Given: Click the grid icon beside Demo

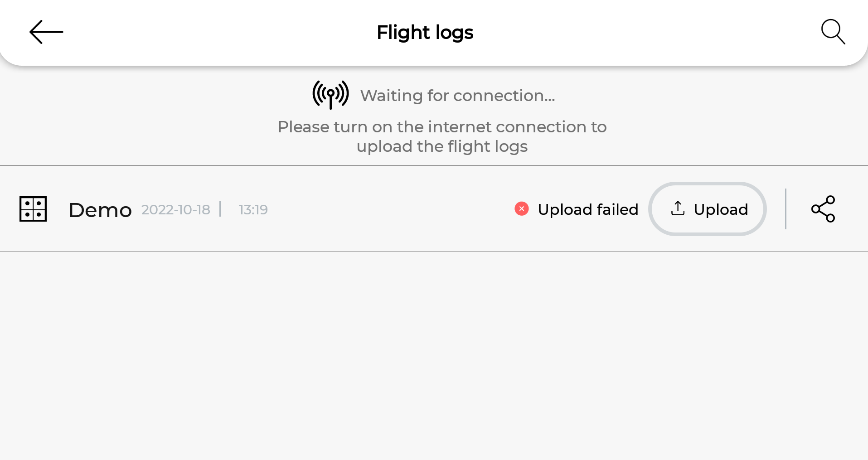Looking at the screenshot, I should (33, 209).
